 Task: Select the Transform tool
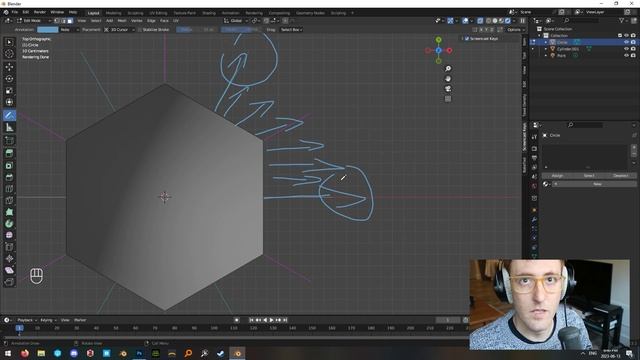(x=9, y=102)
